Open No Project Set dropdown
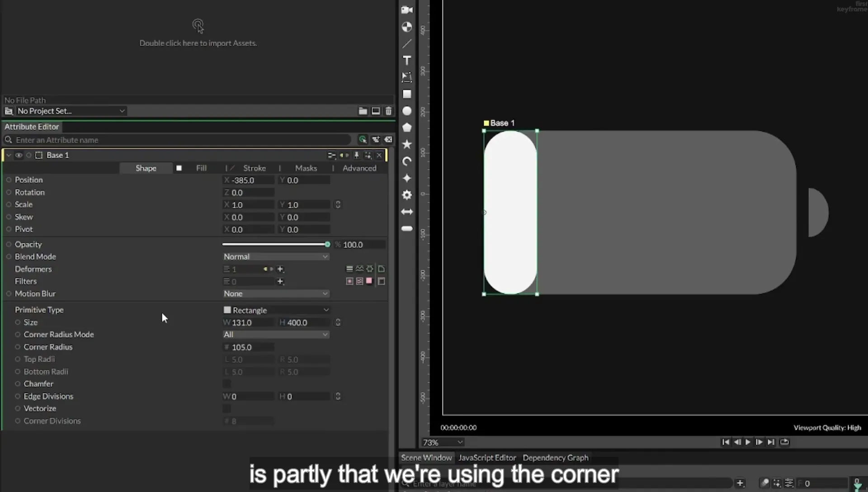This screenshot has width=868, height=492. coord(71,111)
